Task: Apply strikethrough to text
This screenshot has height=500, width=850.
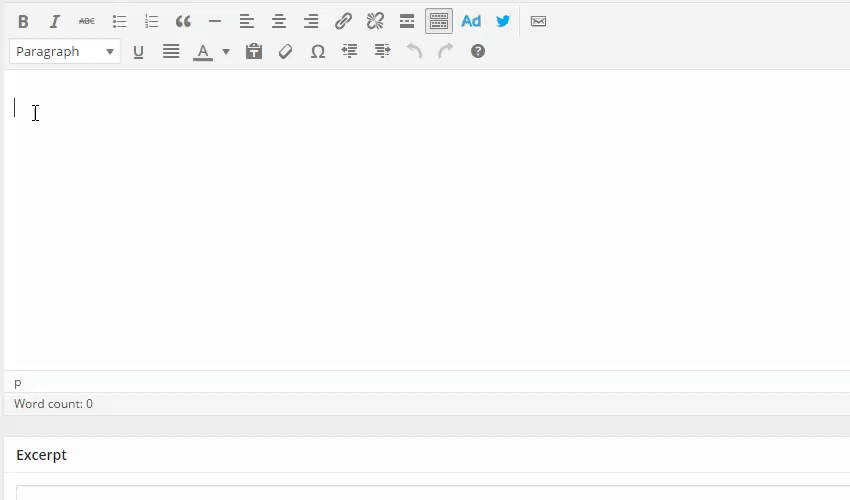Action: 87,21
